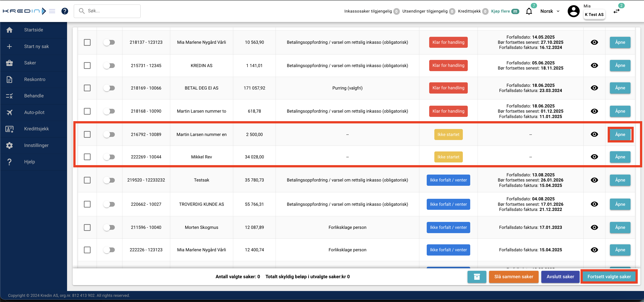
Task: Click eye icon for BETAL DEG EI AS row
Action: coord(594,88)
